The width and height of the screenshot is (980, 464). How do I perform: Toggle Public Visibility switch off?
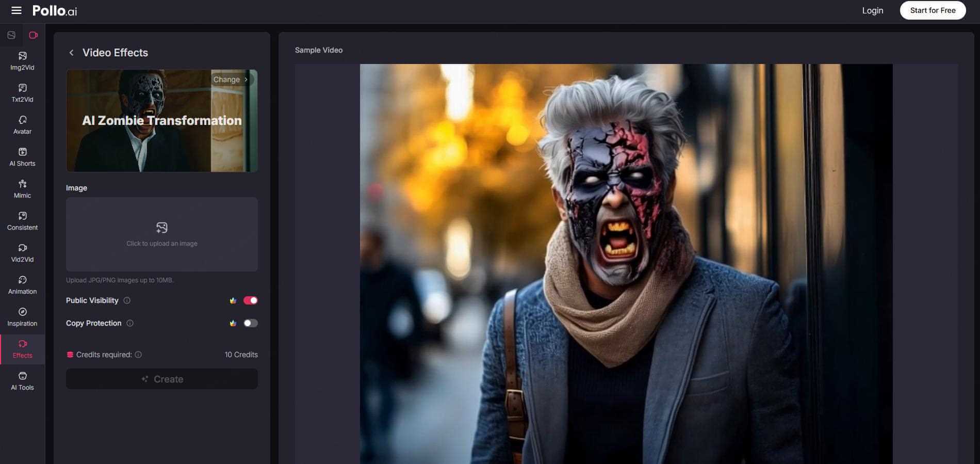tap(251, 300)
